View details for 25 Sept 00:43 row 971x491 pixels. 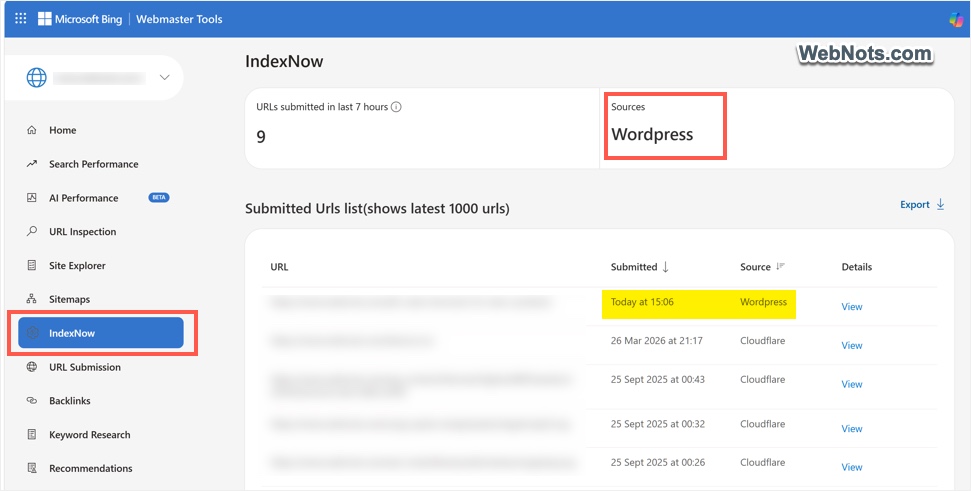[851, 385]
